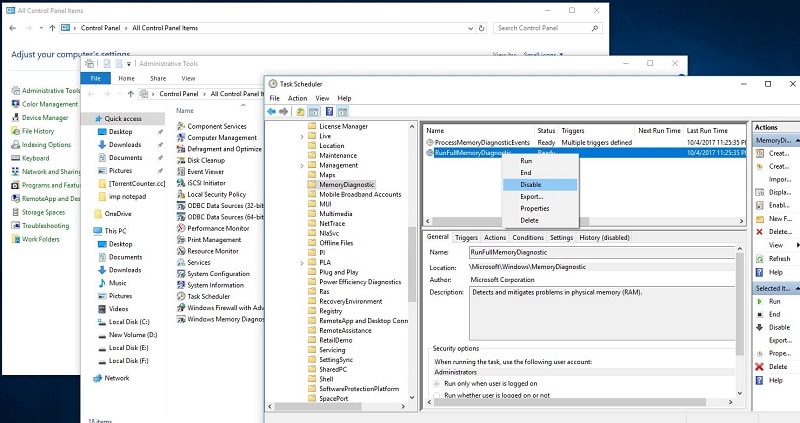Select 'Run only when user is logged on'

tap(436, 383)
